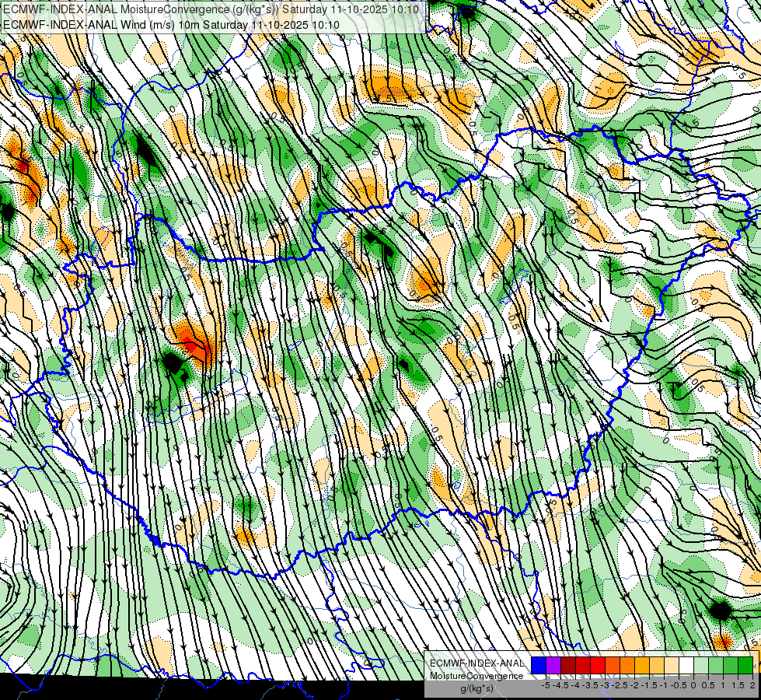
Task: Click the 'MoistureConvergence' label in the legend box
Action: coord(476,676)
